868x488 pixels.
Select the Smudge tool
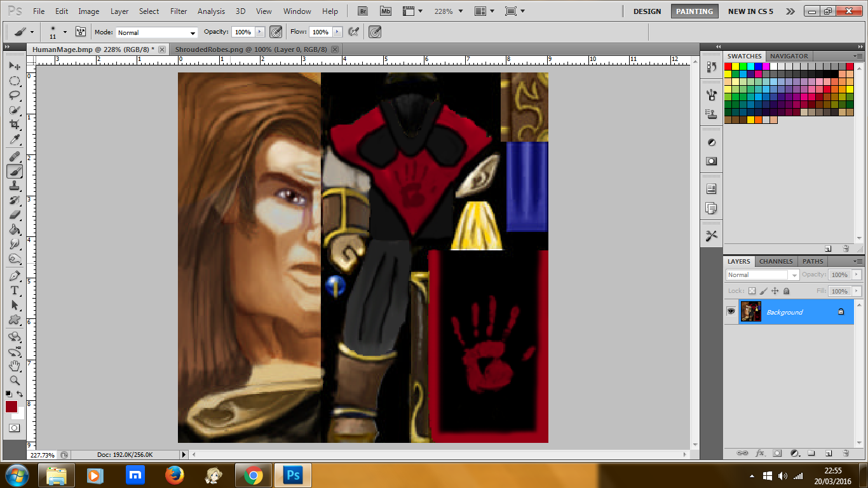coord(15,244)
